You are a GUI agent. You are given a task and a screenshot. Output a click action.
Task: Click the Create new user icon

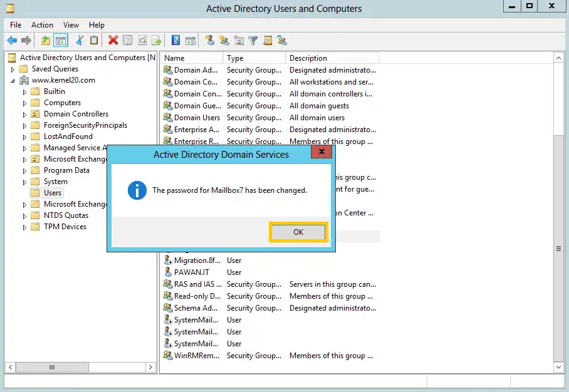[209, 40]
